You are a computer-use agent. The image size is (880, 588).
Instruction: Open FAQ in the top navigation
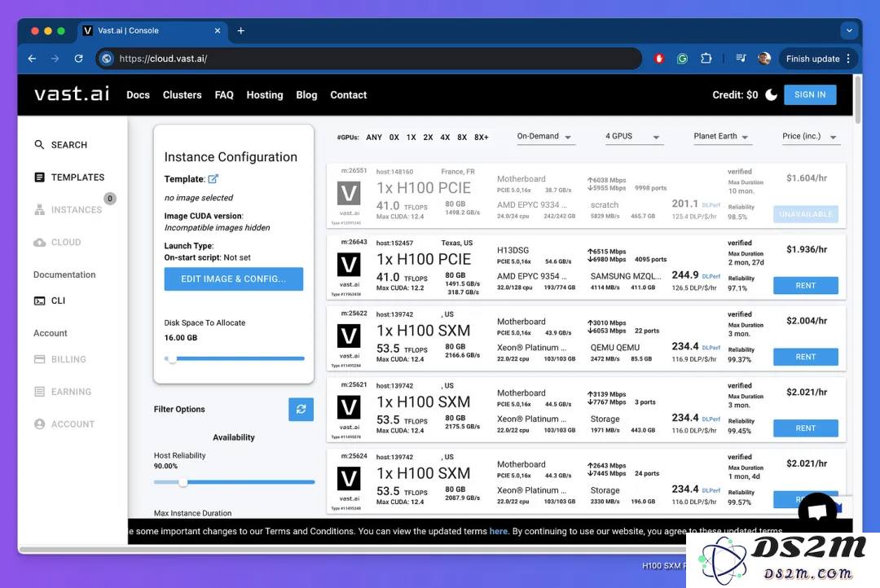tap(224, 94)
